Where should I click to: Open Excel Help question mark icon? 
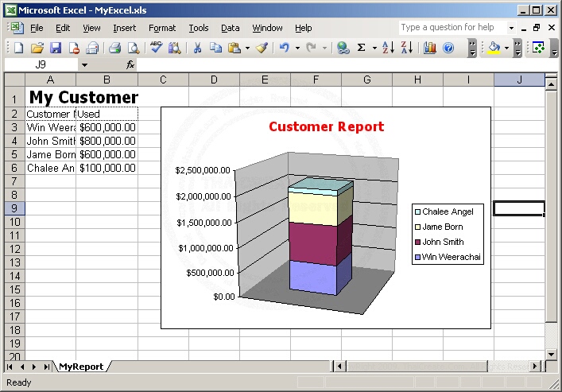pyautogui.click(x=448, y=48)
